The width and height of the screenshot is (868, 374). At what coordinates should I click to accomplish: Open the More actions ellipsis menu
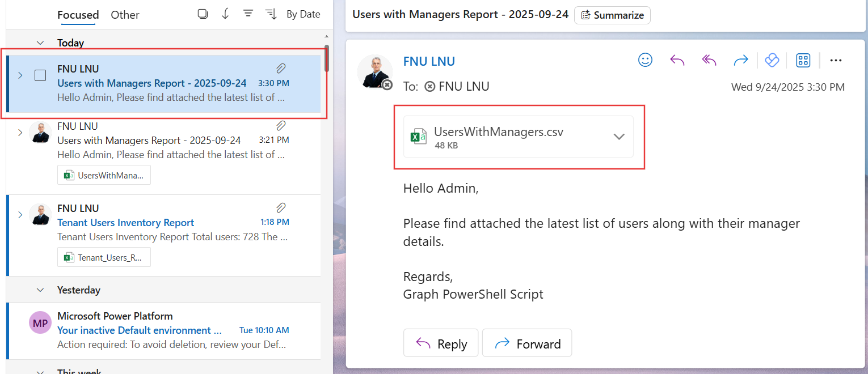836,60
